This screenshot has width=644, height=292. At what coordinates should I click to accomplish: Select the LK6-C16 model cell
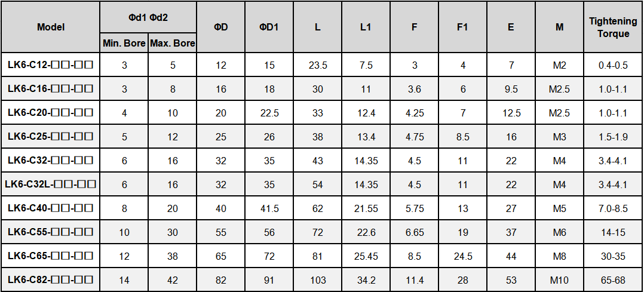click(x=51, y=89)
